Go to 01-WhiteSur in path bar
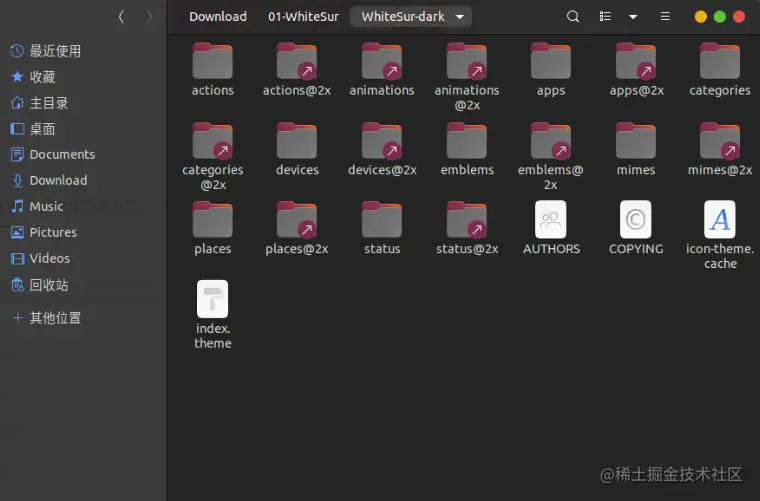760x501 pixels. [x=303, y=16]
